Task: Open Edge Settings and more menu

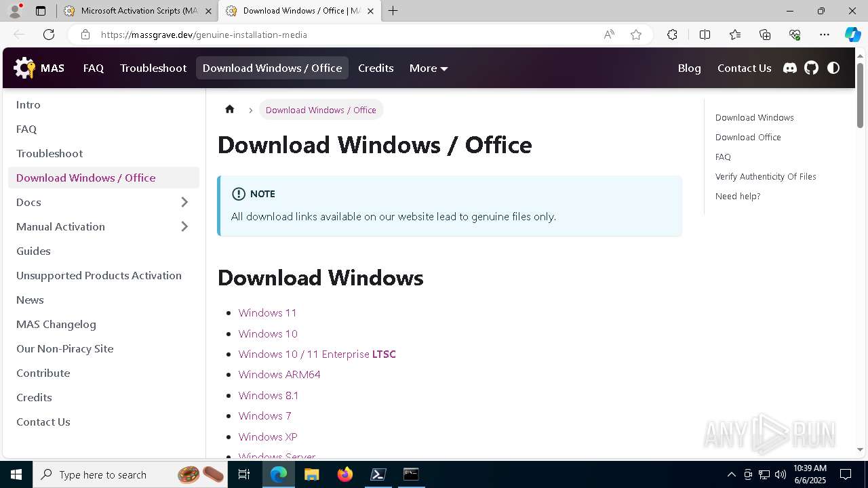Action: tap(825, 35)
